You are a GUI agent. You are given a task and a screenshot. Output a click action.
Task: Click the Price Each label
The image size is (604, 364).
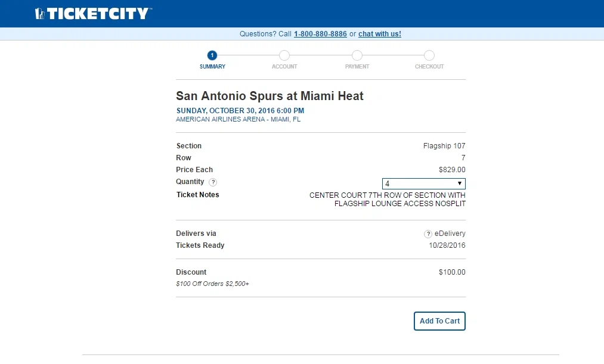(x=194, y=170)
